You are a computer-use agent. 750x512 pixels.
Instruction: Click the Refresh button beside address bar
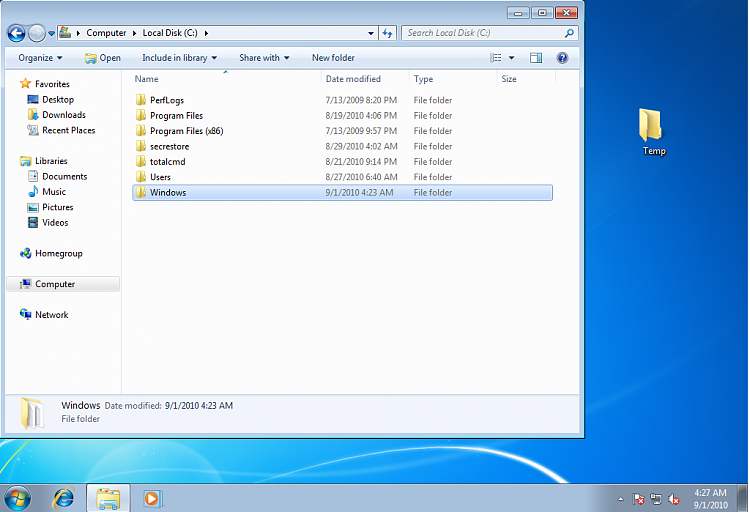387,33
